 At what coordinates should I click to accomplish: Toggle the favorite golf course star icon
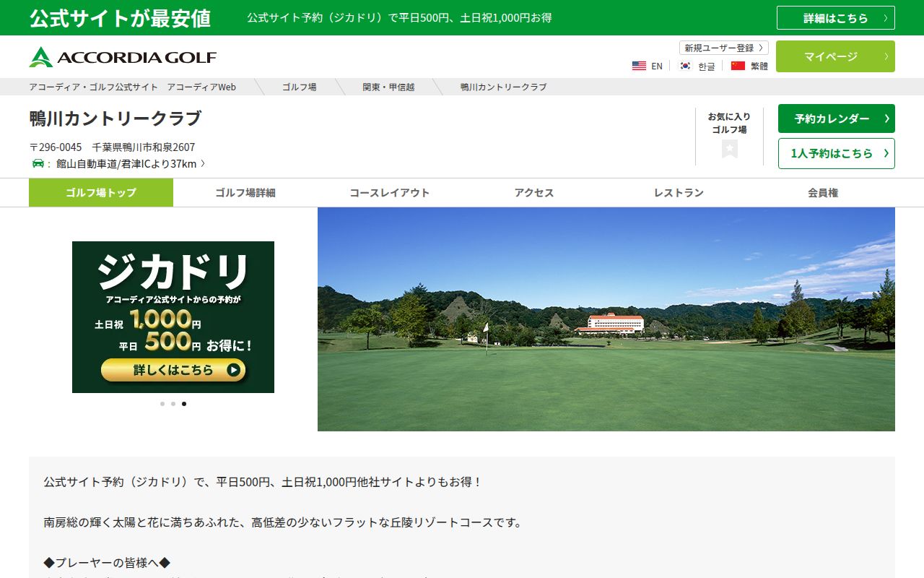pyautogui.click(x=730, y=149)
